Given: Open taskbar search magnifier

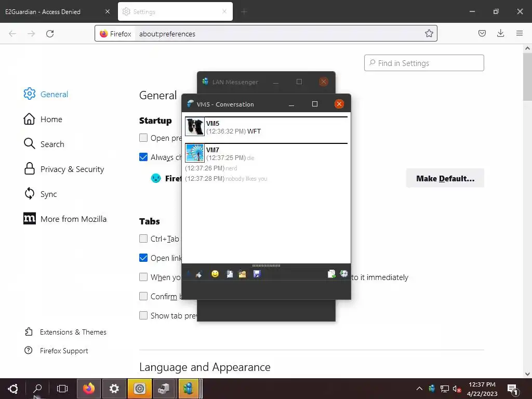Looking at the screenshot, I should [37, 389].
